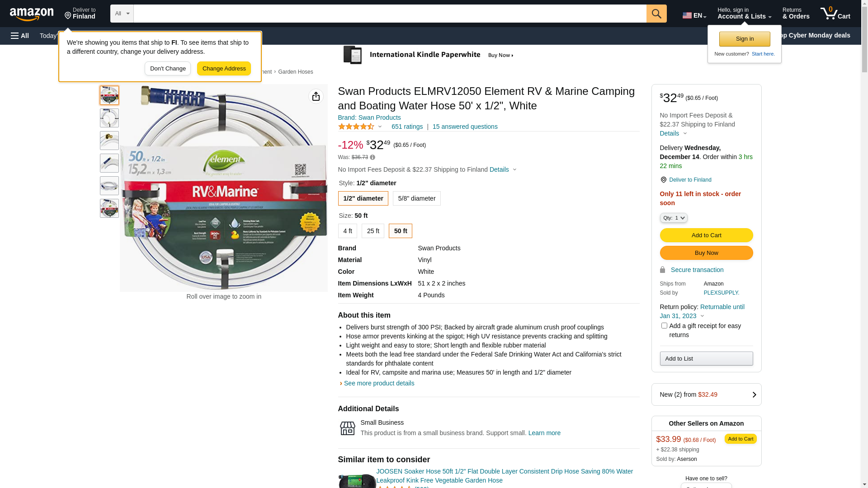Click the share icon on product image

pyautogui.click(x=316, y=96)
